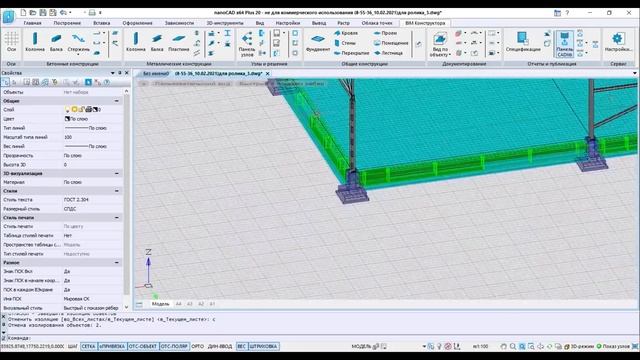
Task: Click the Цвет По слою color swatch
Action: [67, 119]
